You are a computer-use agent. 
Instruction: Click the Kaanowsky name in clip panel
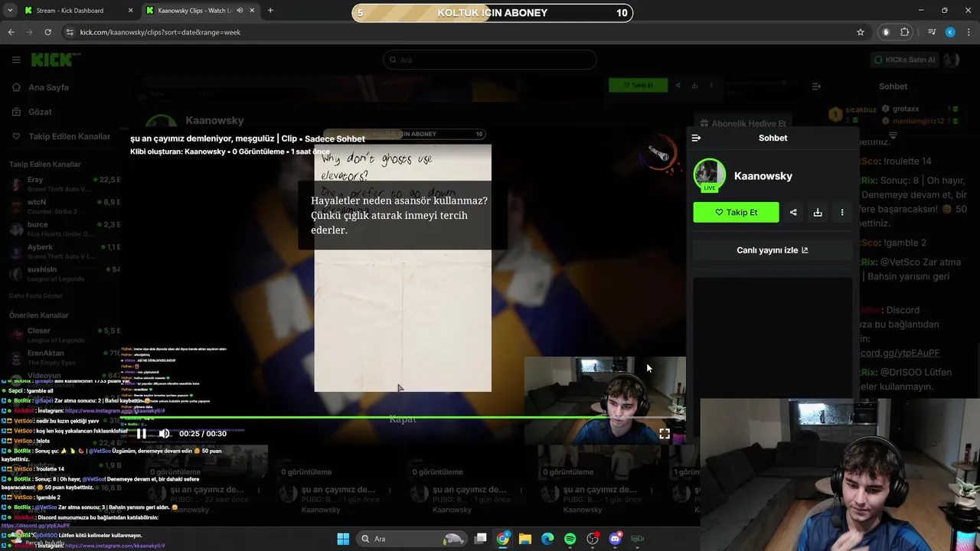pyautogui.click(x=763, y=176)
